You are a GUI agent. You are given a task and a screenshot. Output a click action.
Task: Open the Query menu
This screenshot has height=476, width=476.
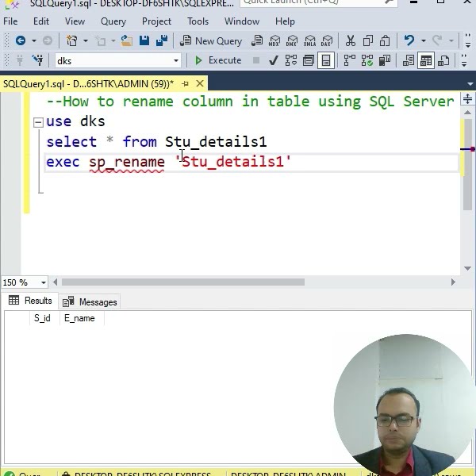(113, 21)
